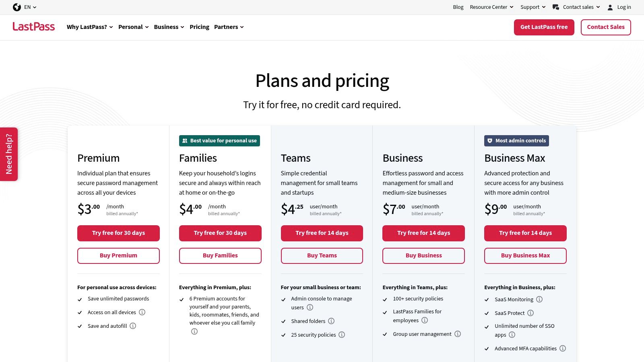Open the Personal dropdown menu
The image size is (644, 362).
coord(133,27)
